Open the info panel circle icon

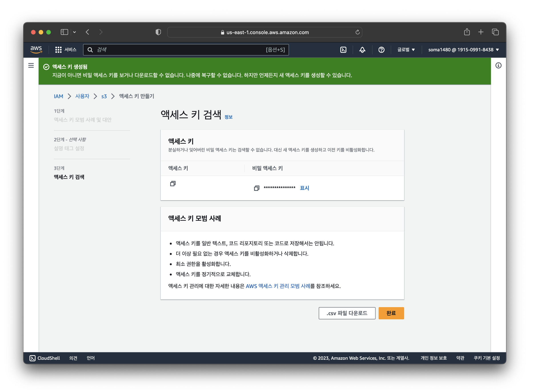pos(499,66)
